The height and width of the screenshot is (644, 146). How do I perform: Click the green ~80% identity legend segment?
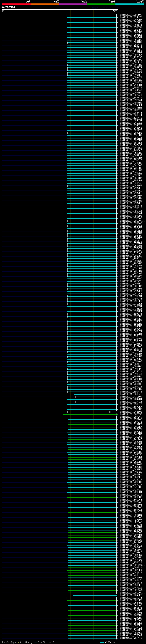click(x=101, y=4)
